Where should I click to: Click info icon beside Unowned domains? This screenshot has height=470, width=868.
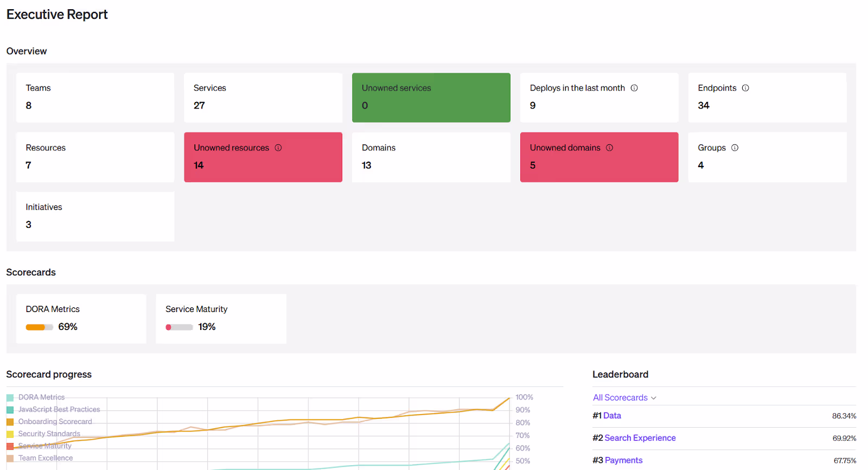click(609, 148)
